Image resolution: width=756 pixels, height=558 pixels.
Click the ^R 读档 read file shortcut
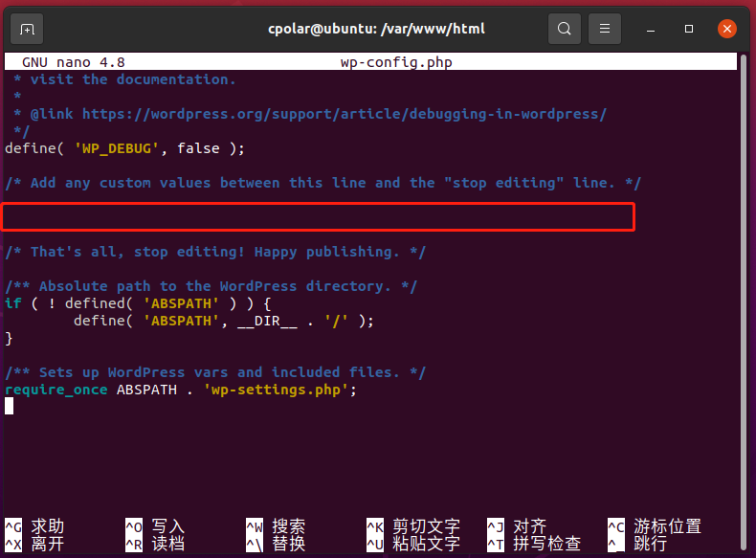155,544
